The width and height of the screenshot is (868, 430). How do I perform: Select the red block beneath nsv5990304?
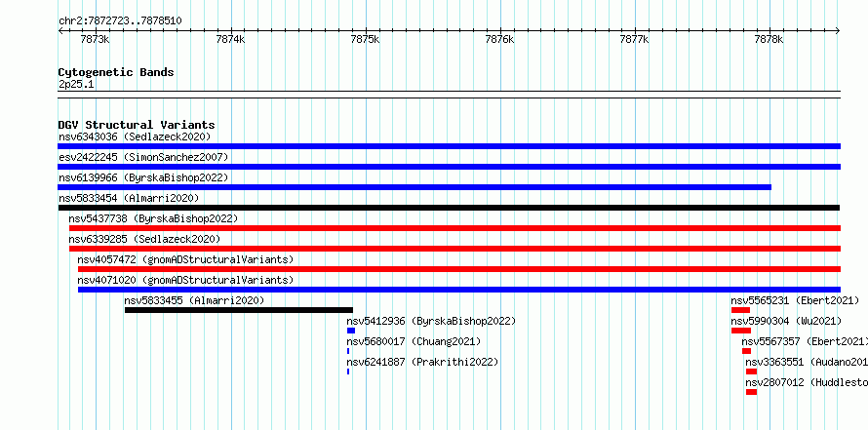coord(740,331)
